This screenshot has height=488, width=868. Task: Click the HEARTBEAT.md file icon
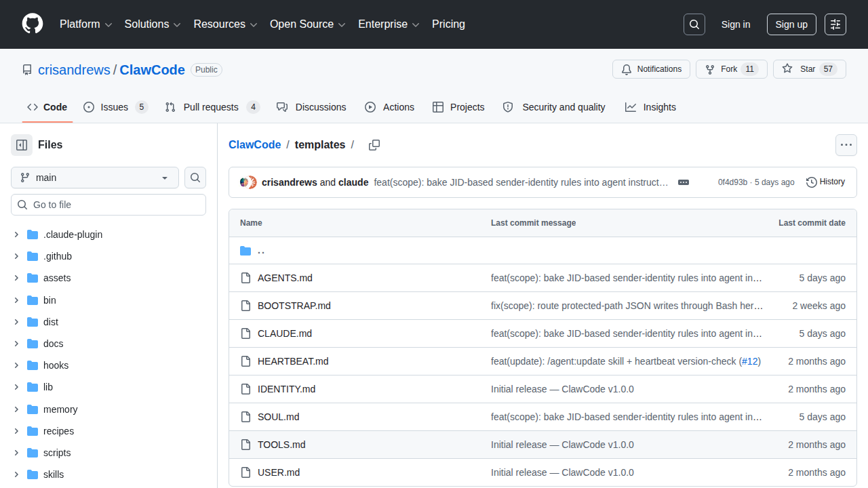[245, 361]
